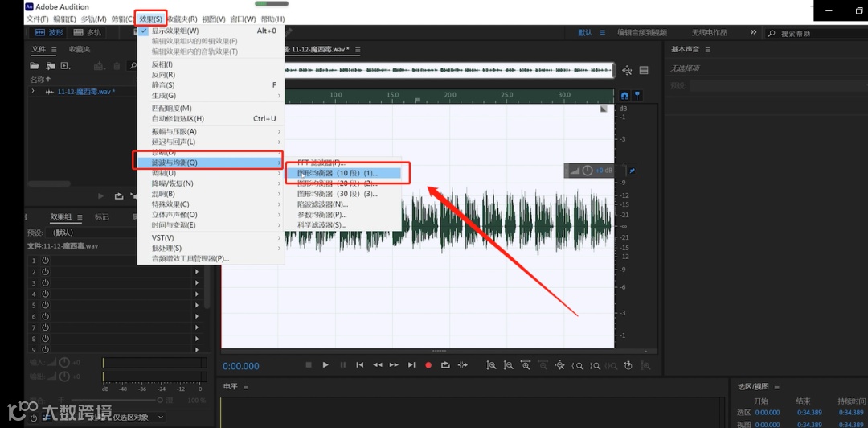Zoom out amplitude icon
The image size is (868, 428).
point(508,364)
